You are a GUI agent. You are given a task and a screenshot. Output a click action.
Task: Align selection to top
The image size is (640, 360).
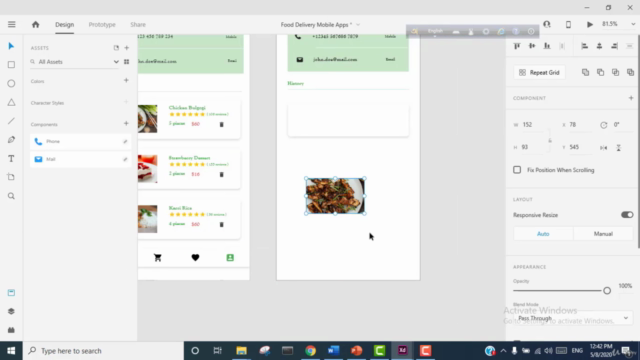click(x=517, y=46)
